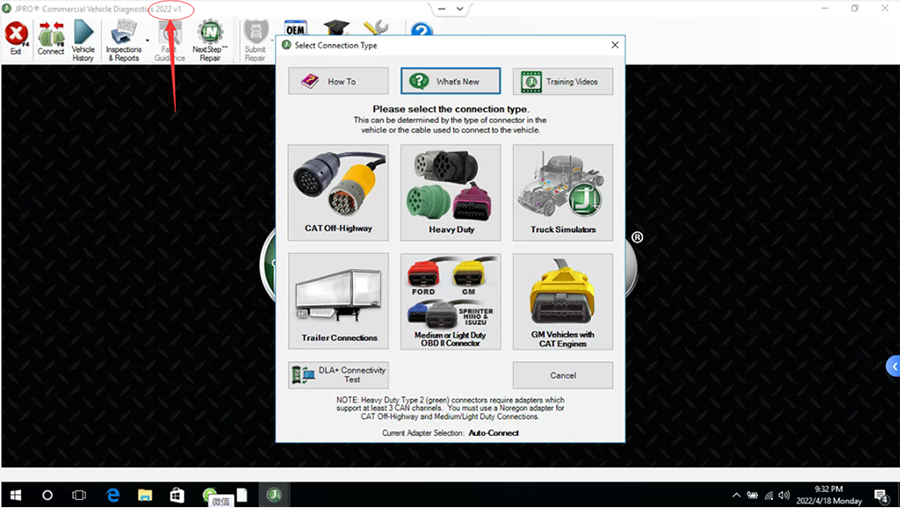
Task: Close the Select Connection Type dialog
Action: (615, 45)
